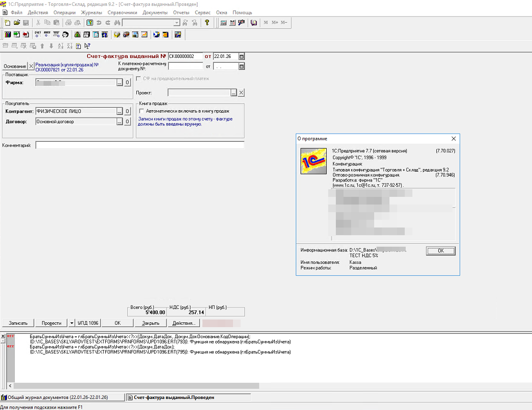
Task: Click the document question mark description icon
Action: click(78, 46)
